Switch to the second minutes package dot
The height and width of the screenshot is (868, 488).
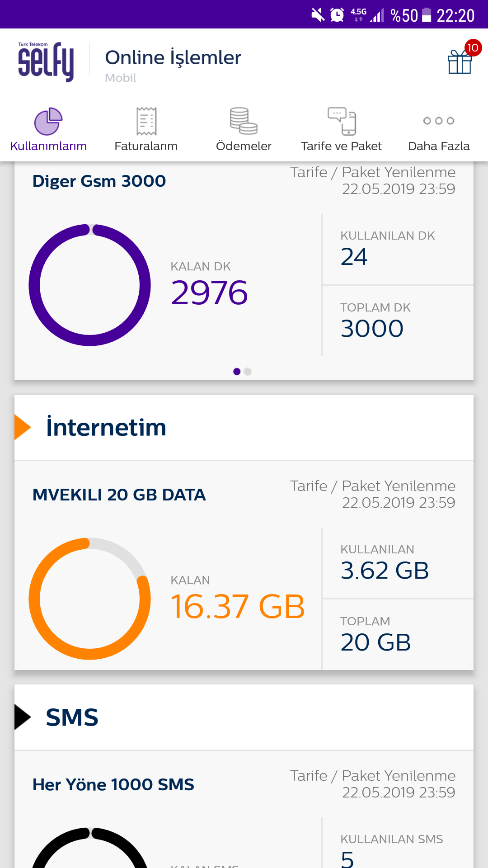point(248,372)
